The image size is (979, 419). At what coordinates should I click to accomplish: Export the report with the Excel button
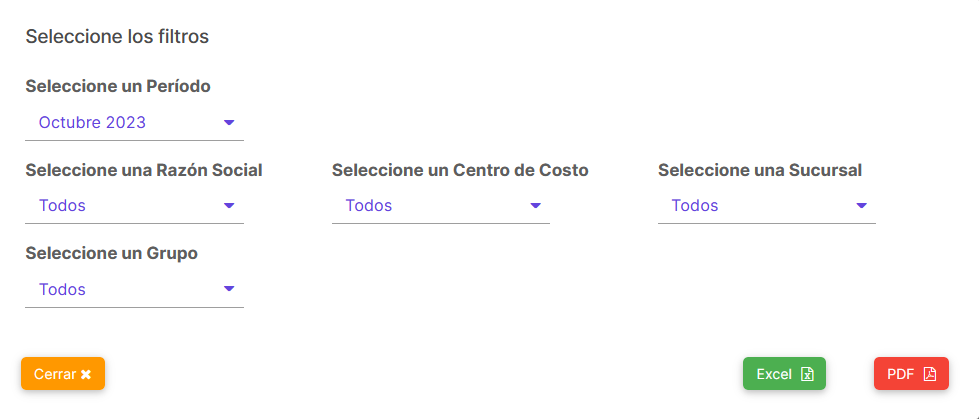784,373
